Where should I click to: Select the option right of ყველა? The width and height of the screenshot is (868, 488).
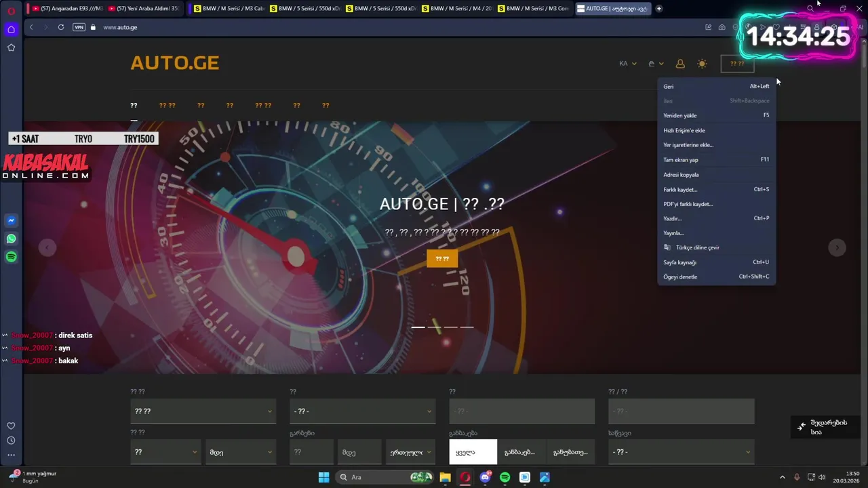tap(520, 452)
